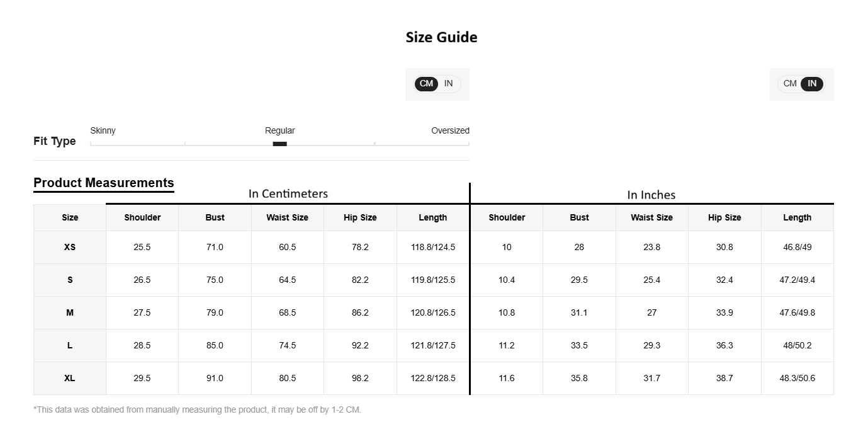Click the centimeters Shoulder column header
Viewport: 868px width, 441px height.
pos(142,217)
